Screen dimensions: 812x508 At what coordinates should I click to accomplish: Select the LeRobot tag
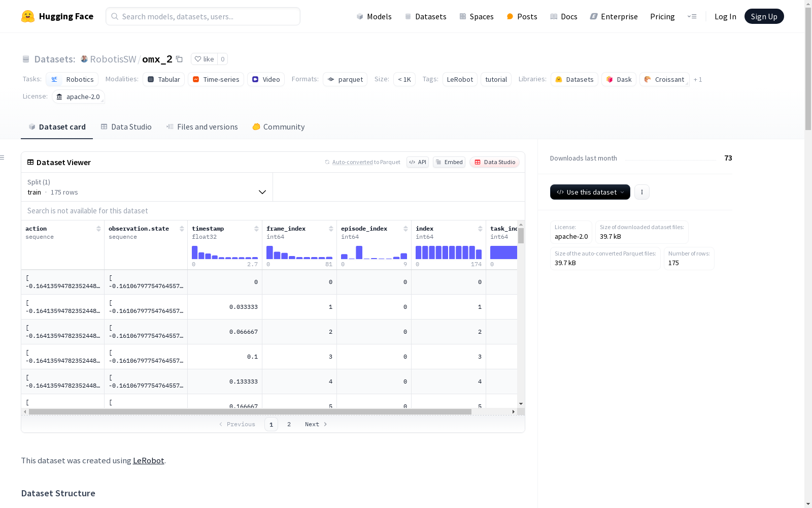460,79
